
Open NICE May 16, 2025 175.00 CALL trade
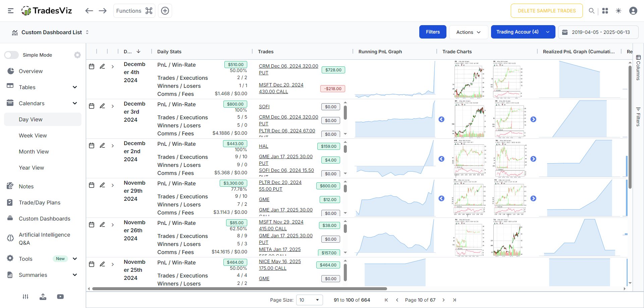tap(280, 265)
